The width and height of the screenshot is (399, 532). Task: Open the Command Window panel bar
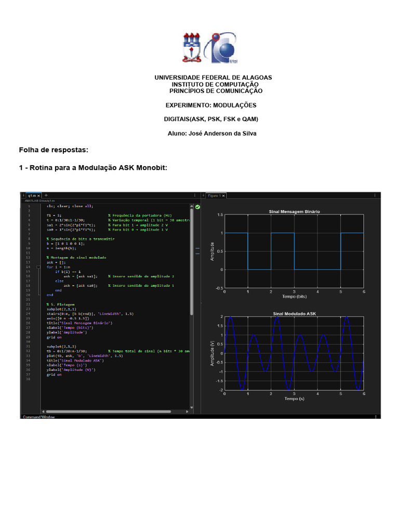(x=200, y=417)
